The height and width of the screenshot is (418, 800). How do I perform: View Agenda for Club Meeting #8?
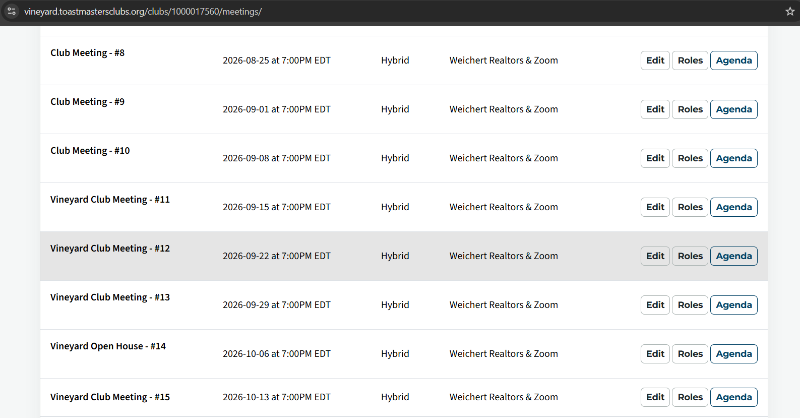click(734, 60)
